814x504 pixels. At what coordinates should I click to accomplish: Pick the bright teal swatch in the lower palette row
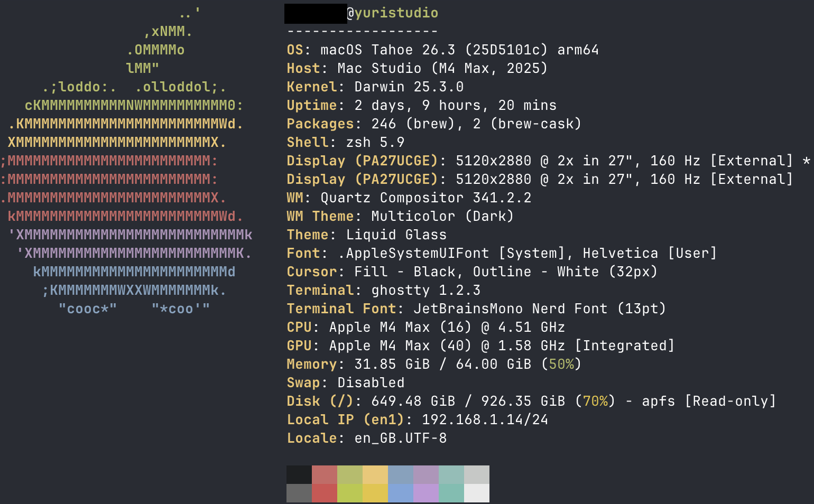[451, 493]
